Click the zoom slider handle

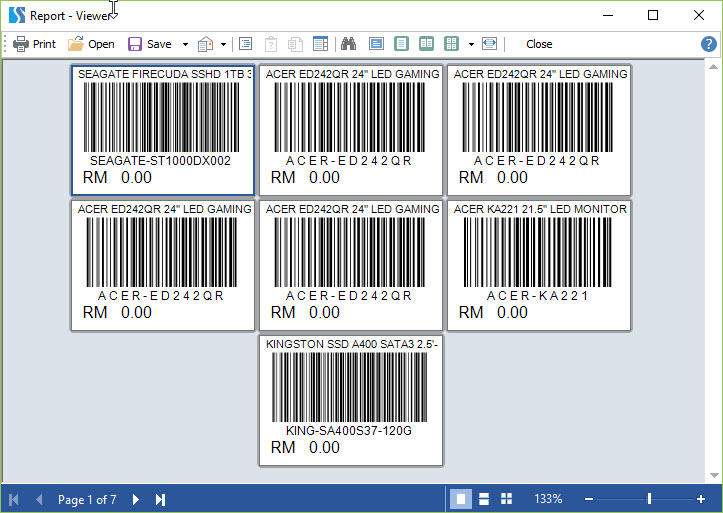click(649, 499)
